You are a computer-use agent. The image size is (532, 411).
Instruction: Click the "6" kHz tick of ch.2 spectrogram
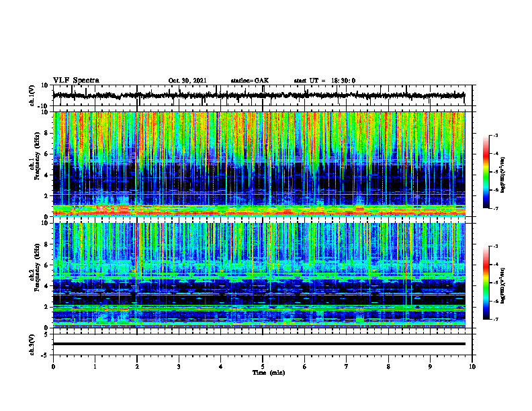[x=47, y=265]
